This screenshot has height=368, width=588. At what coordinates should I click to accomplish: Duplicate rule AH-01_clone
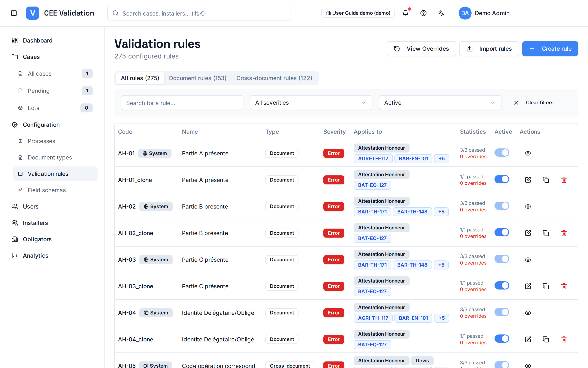[x=546, y=180]
